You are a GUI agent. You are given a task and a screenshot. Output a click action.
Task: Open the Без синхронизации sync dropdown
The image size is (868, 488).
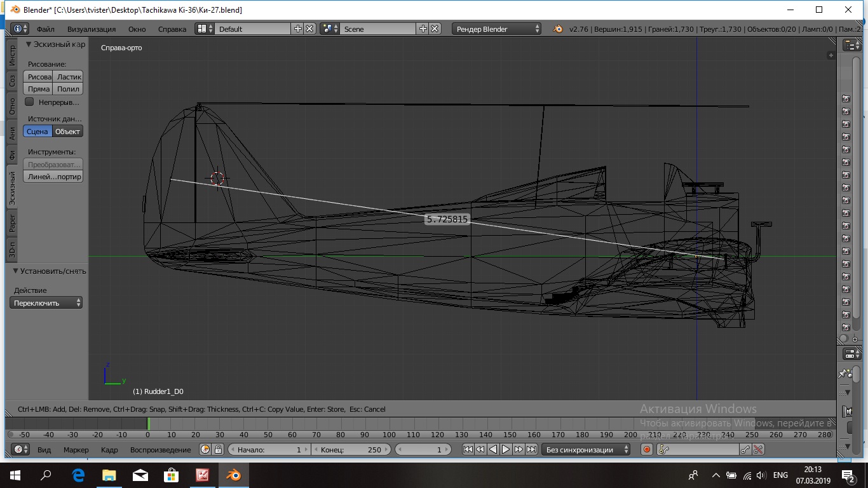[586, 449]
